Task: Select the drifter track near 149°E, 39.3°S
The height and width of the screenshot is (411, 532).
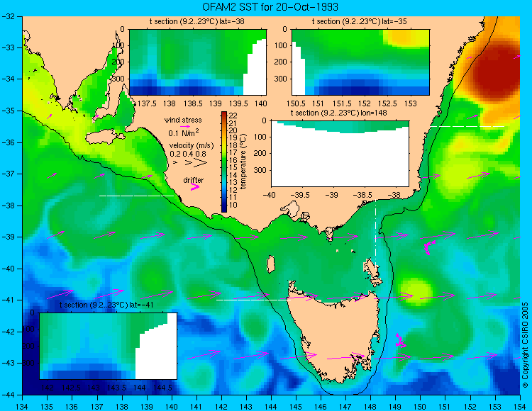Action: tap(429, 247)
